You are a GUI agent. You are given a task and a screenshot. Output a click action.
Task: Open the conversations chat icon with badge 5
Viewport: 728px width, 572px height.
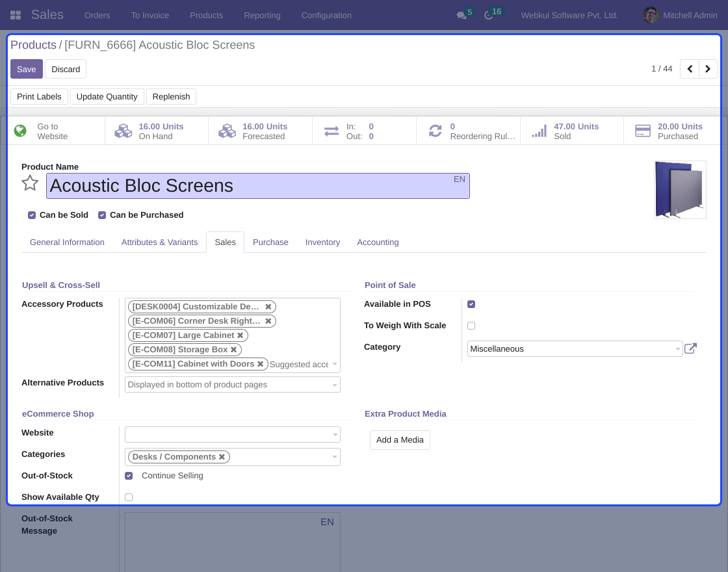pos(461,16)
